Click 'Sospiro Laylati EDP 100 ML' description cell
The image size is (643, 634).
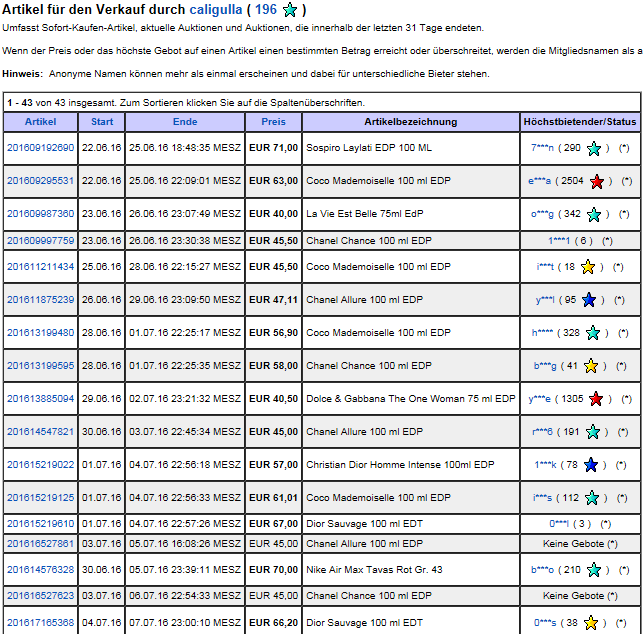410,148
